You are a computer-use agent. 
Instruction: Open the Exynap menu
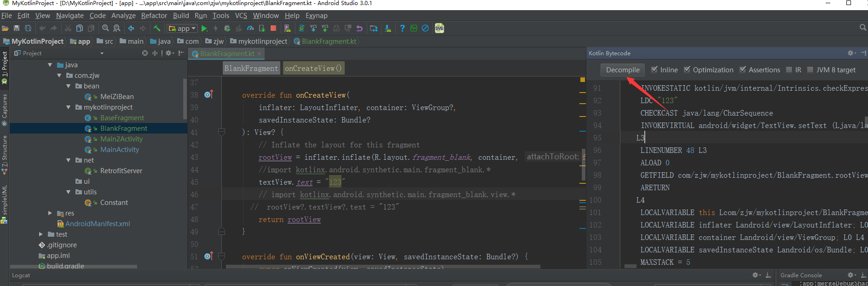tap(317, 16)
